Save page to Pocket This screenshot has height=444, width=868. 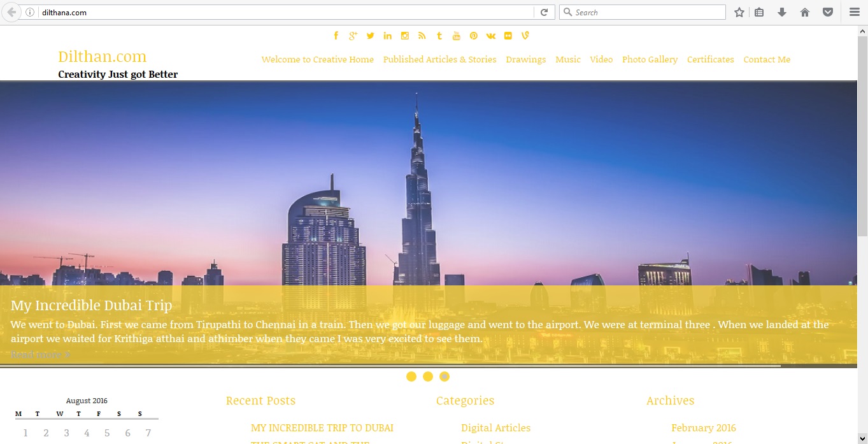coord(827,12)
